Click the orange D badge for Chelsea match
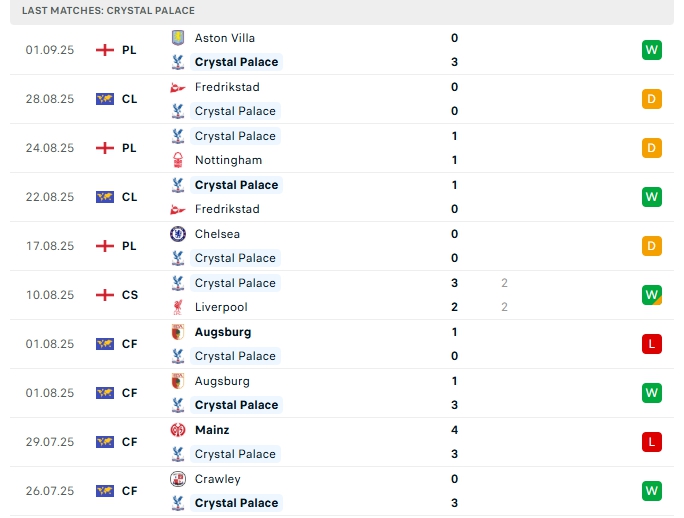This screenshot has height=518, width=684. coord(652,246)
